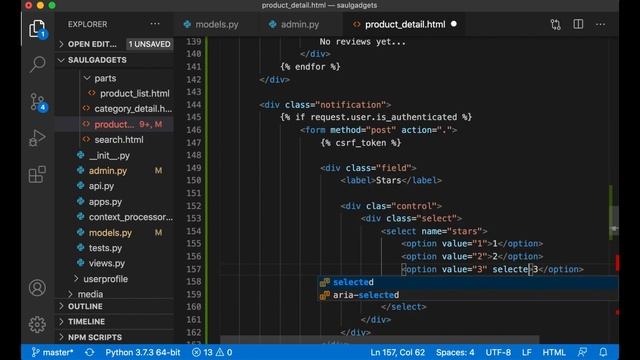Open the Manage gear menu
Viewport: 640px width, 360px height.
coord(37,324)
